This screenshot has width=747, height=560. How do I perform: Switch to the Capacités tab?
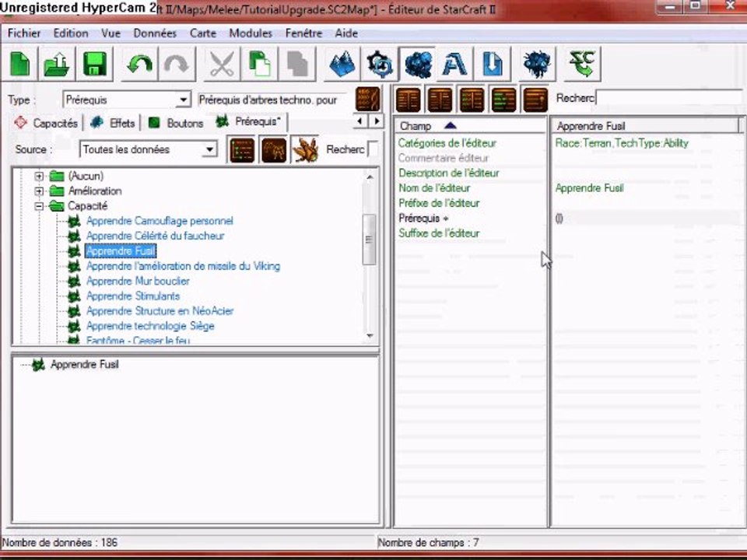(x=46, y=123)
